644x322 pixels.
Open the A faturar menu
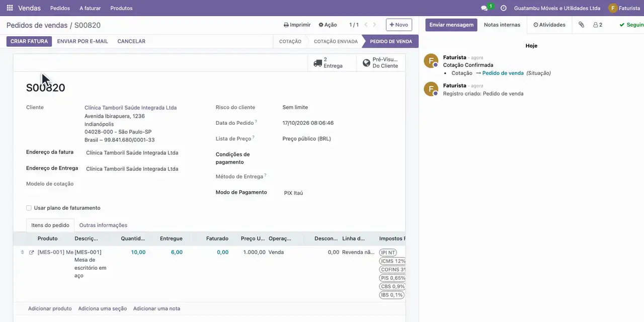tap(90, 8)
